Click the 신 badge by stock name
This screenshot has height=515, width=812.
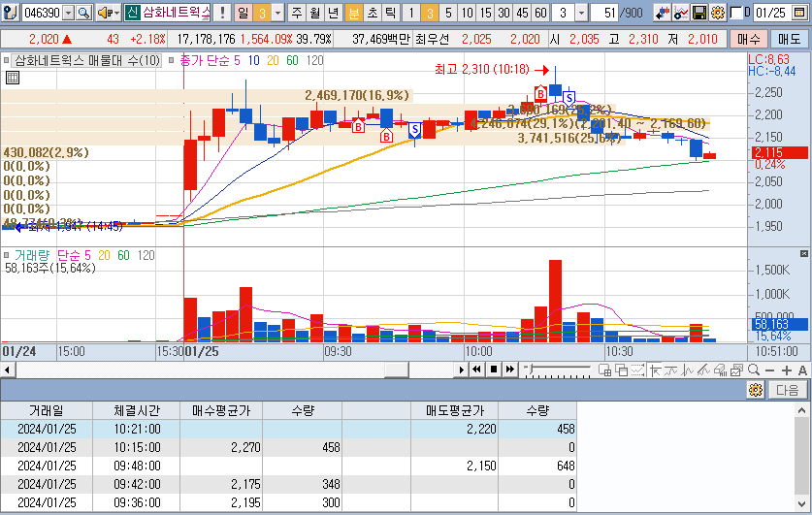click(x=132, y=13)
